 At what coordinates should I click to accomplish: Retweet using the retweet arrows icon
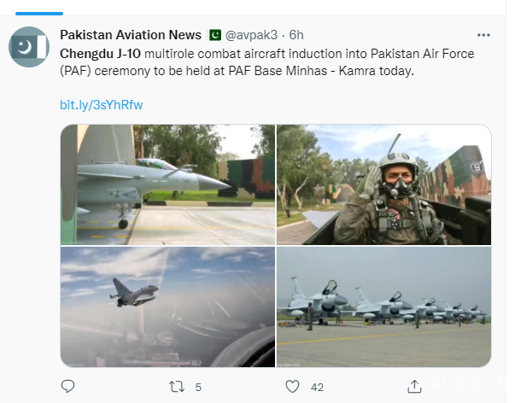click(177, 386)
